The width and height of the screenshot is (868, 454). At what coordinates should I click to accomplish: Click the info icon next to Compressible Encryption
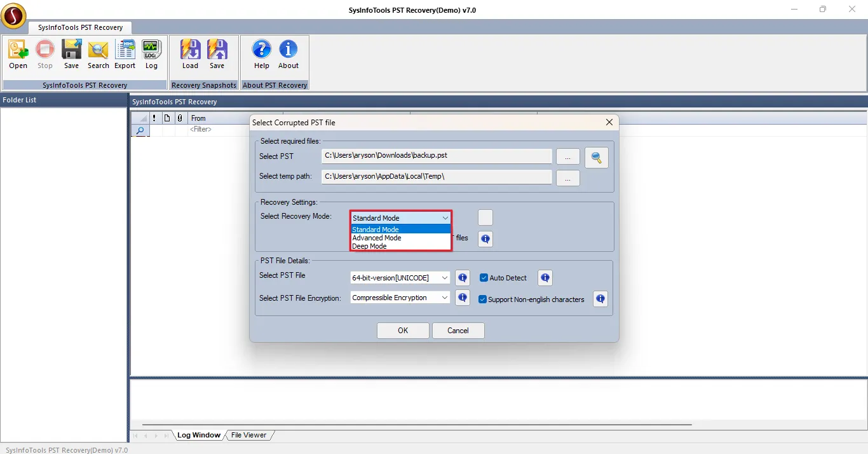tap(463, 298)
